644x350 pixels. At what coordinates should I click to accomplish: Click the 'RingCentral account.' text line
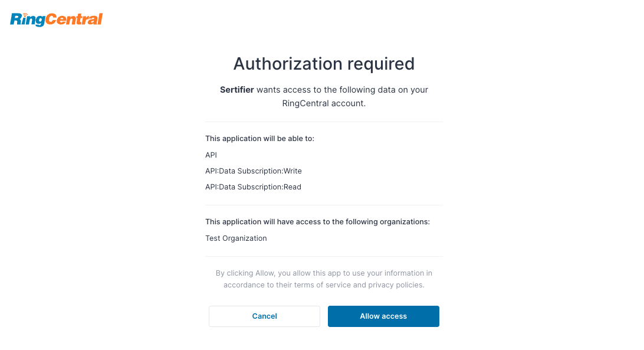pos(324,103)
